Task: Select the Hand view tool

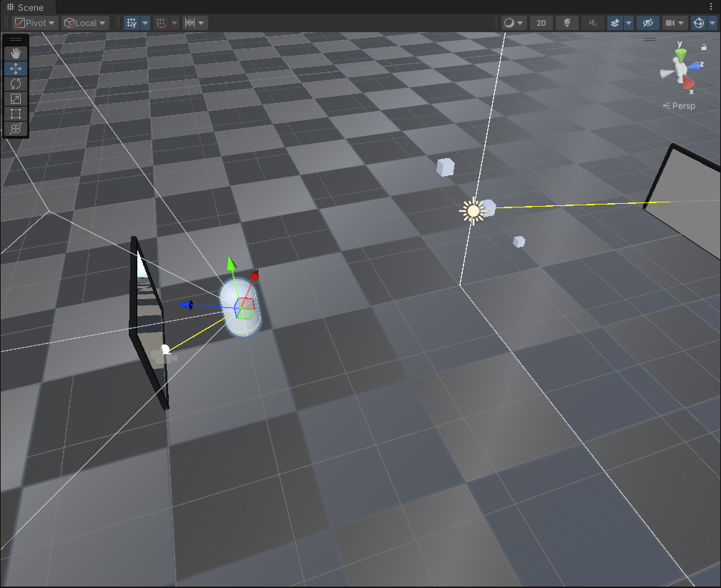Action: [16, 54]
